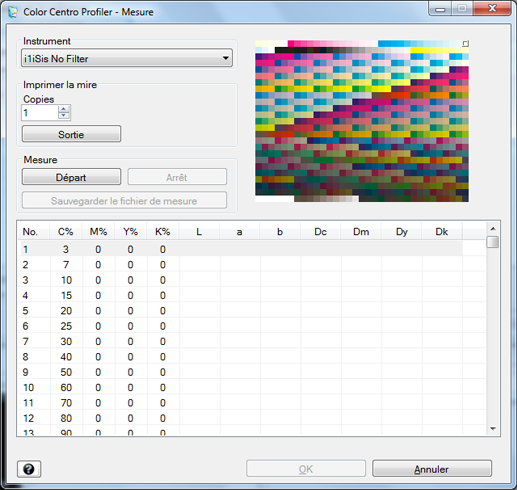
Task: Click the table scrollbar down arrow
Action: point(493,429)
